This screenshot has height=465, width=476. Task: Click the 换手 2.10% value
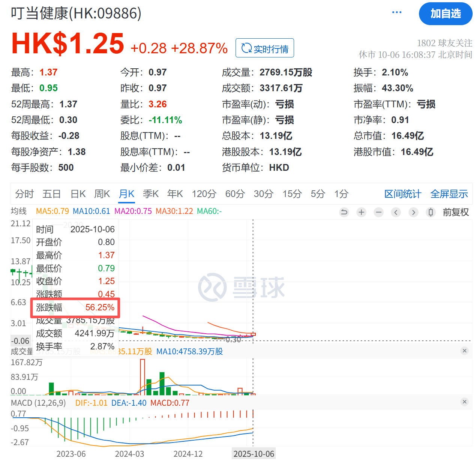click(x=395, y=72)
